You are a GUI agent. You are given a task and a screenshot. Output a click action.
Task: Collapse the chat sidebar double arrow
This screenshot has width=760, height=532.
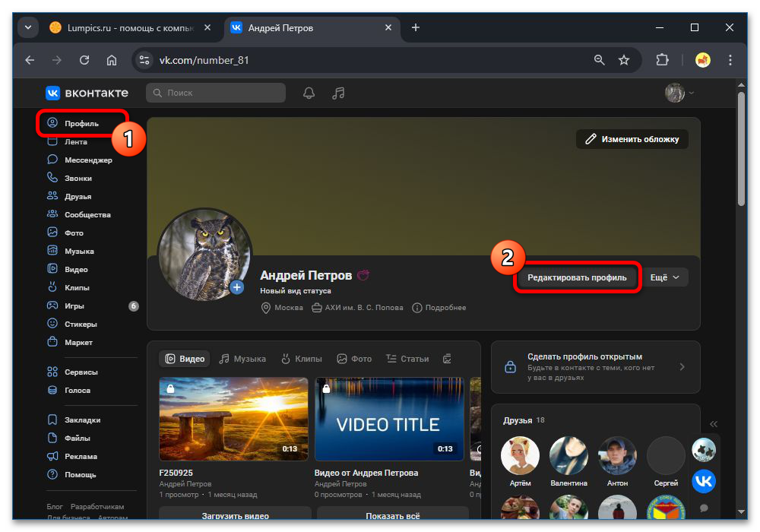(x=714, y=424)
